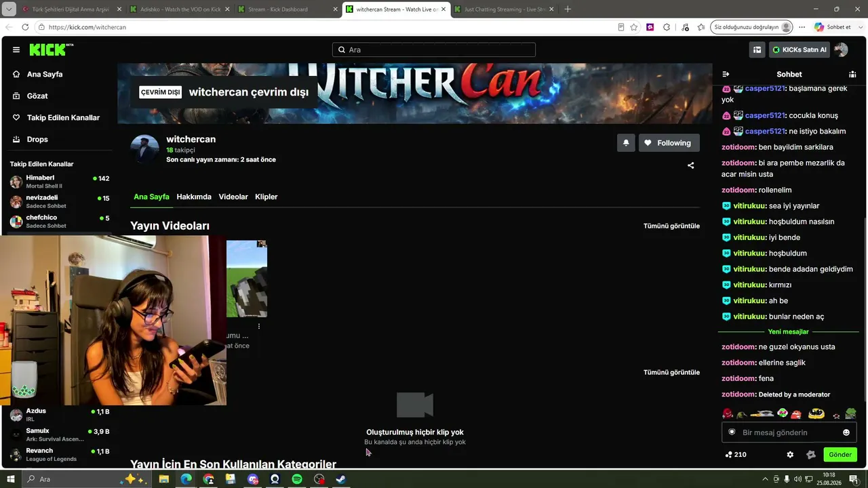Open the chefchico followed channel
This screenshot has height=488, width=868.
[x=59, y=221]
